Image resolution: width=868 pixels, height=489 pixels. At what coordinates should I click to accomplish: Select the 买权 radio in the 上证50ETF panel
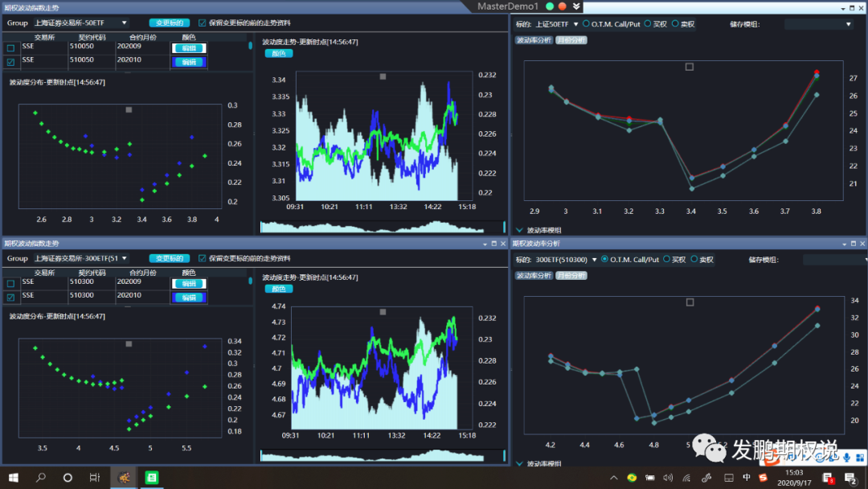[x=648, y=24]
